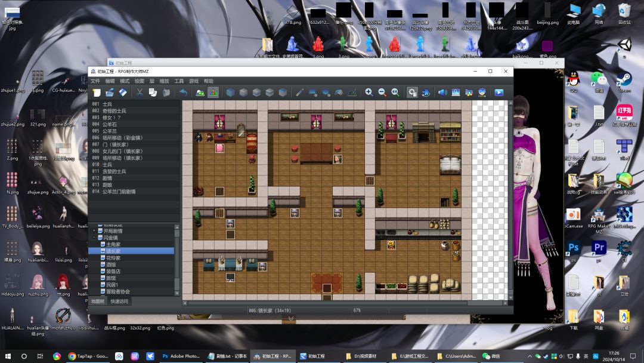644x363 pixels.
Task: Open the 帮助 menu
Action: coord(209,81)
